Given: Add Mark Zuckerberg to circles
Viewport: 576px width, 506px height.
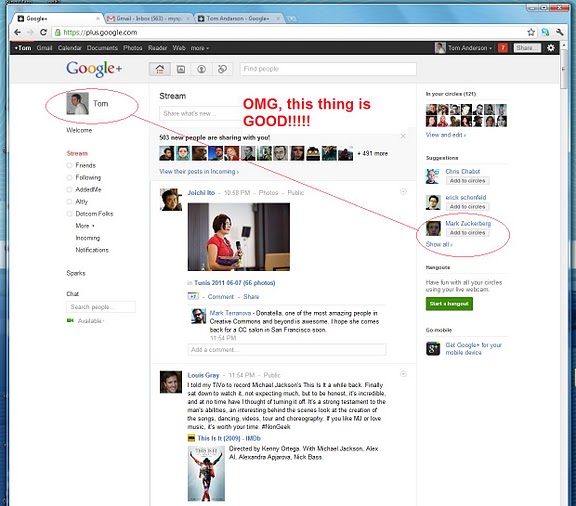Looking at the screenshot, I should [x=467, y=233].
